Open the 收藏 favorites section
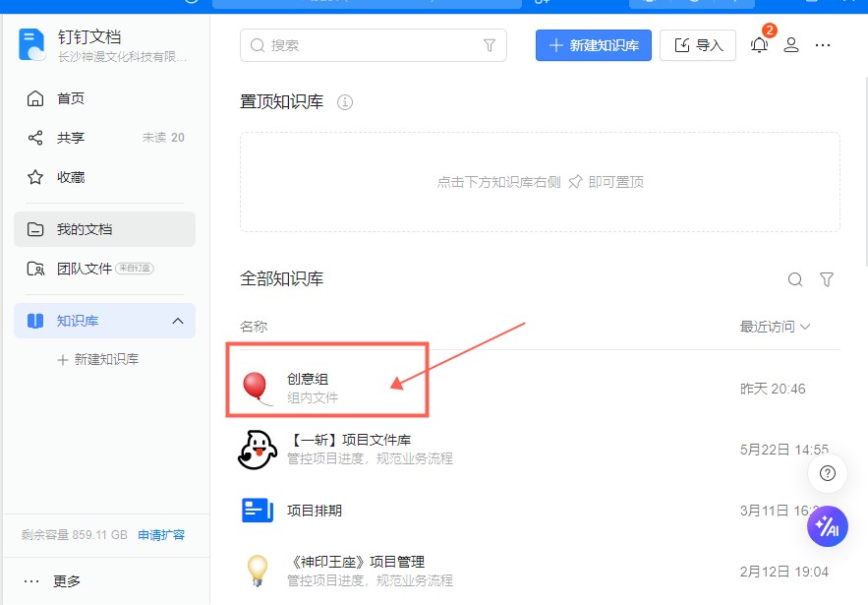Image resolution: width=868 pixels, height=605 pixels. (104, 177)
